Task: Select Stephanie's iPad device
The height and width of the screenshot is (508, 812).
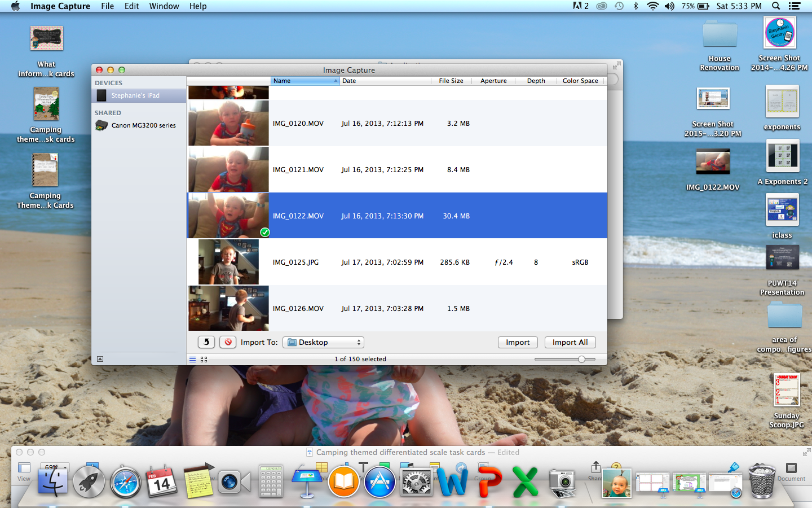Action: coord(139,95)
